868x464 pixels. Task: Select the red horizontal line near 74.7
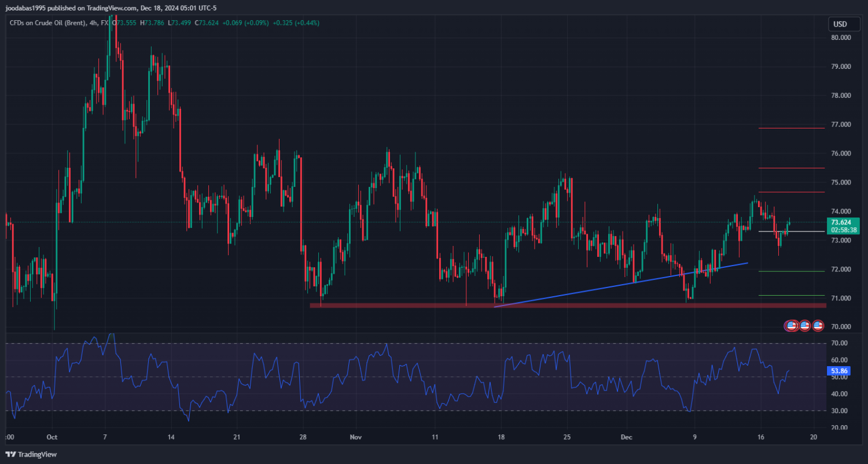coord(792,192)
